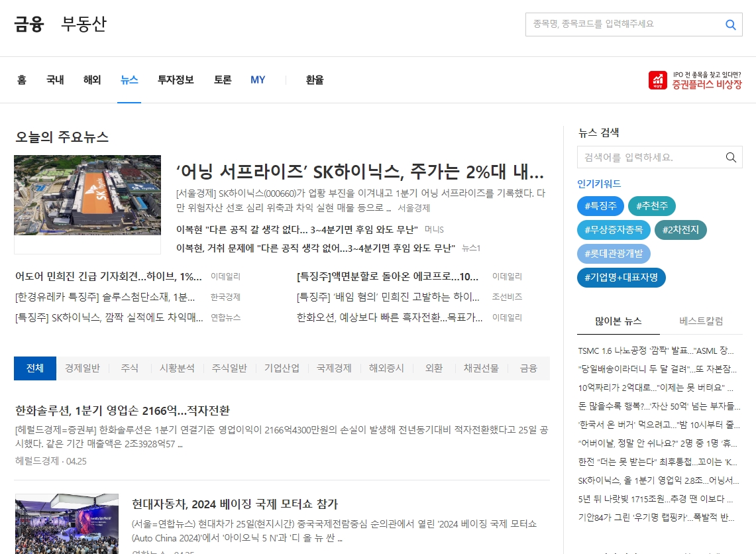Open [특징주] '배임 혐의' 민희진 article
This screenshot has width=756, height=554.
tap(388, 297)
